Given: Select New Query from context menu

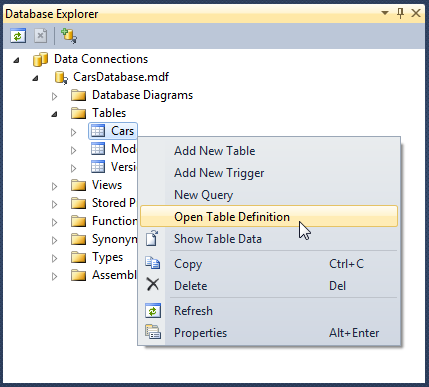Looking at the screenshot, I should 269,195.
